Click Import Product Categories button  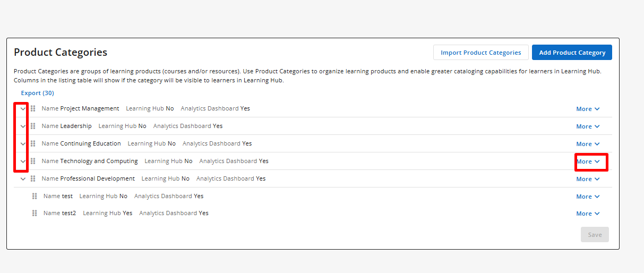pyautogui.click(x=480, y=53)
